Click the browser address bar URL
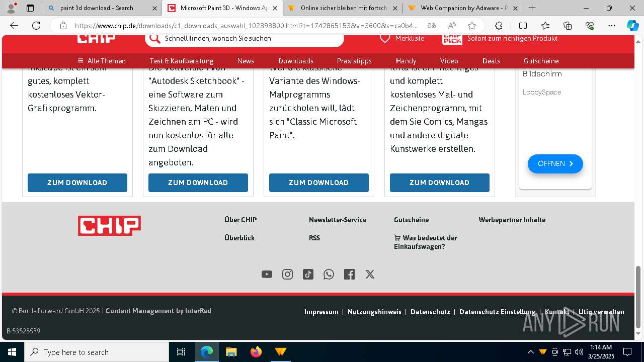 (x=247, y=26)
